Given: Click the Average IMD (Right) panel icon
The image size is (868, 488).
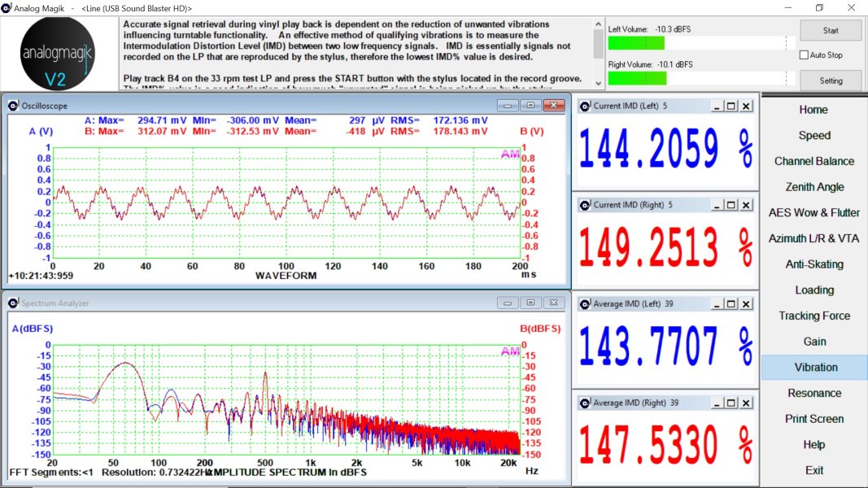Looking at the screenshot, I should [x=583, y=403].
